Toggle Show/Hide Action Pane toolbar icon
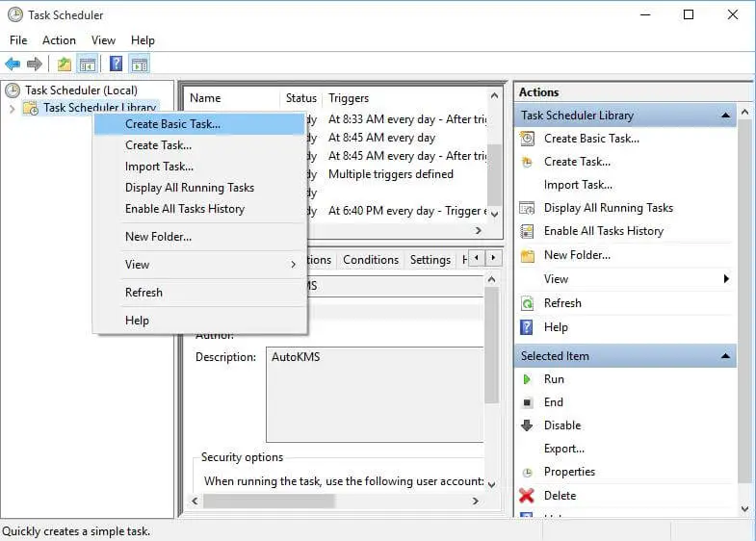 click(x=140, y=64)
